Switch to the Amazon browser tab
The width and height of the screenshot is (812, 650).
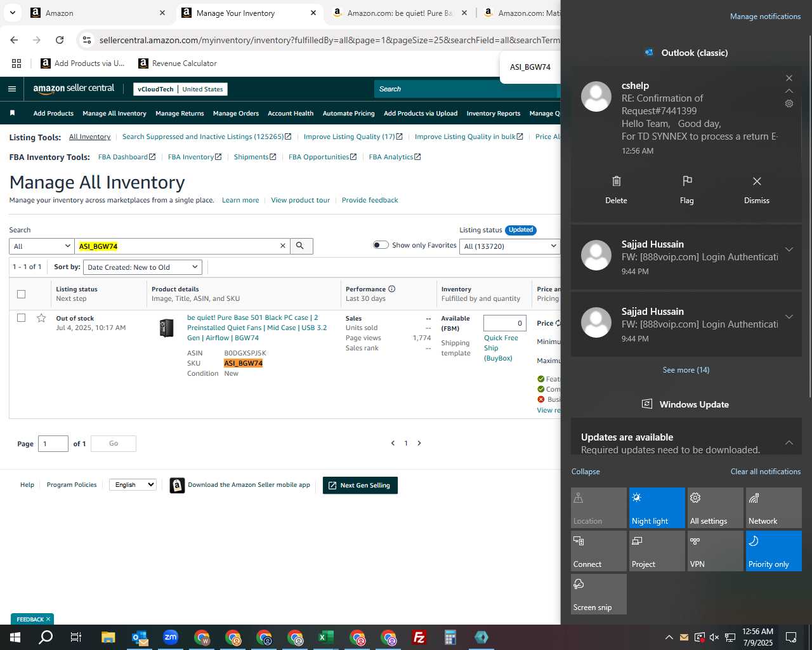(x=98, y=13)
